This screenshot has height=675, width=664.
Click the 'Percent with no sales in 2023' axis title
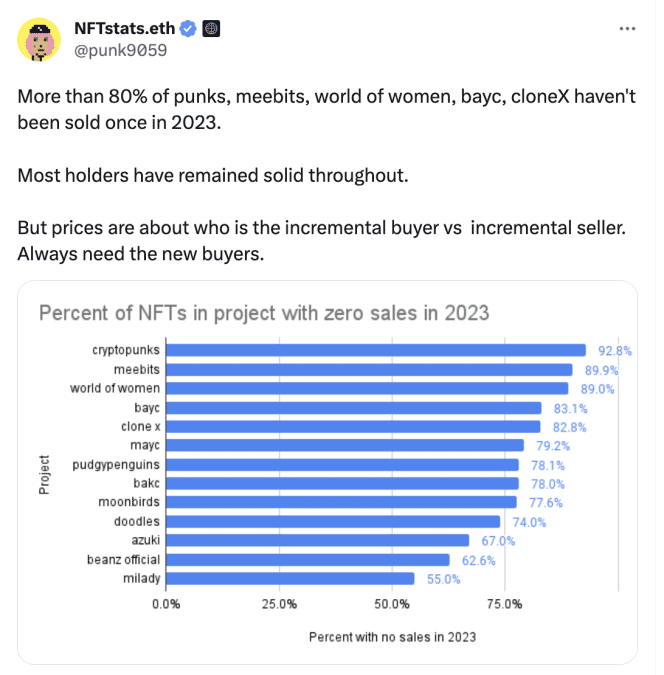click(x=392, y=637)
